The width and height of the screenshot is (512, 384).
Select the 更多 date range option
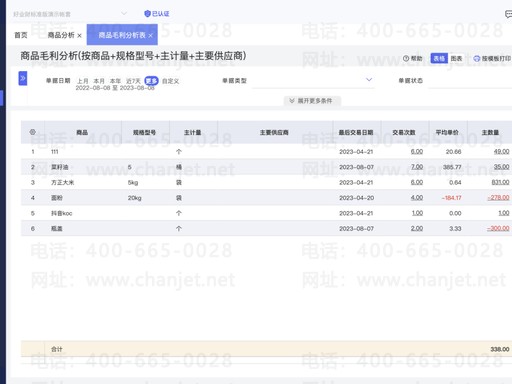[151, 81]
